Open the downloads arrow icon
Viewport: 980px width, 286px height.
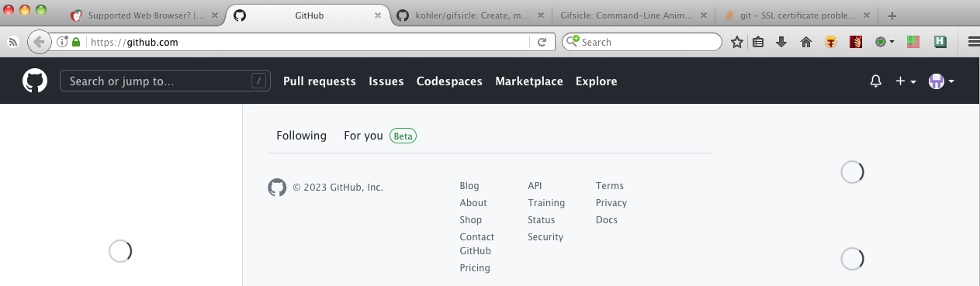pos(781,43)
